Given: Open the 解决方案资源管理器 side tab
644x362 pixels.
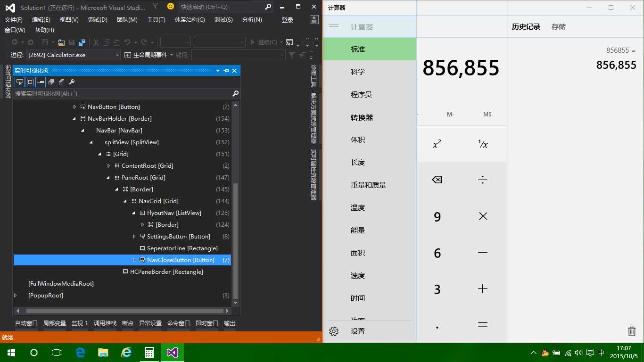Looking at the screenshot, I should tap(314, 118).
